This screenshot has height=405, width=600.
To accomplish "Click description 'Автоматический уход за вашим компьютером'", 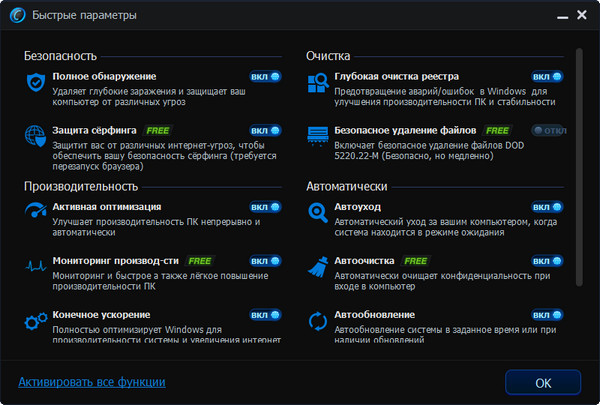I will coord(445,227).
